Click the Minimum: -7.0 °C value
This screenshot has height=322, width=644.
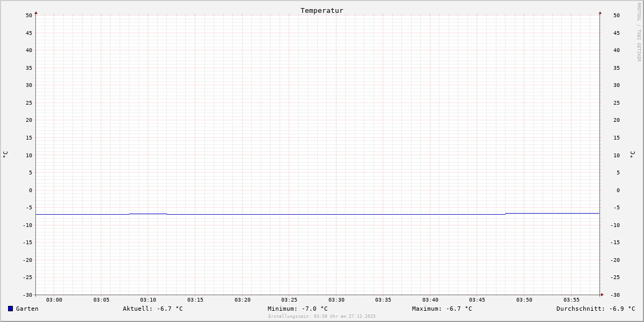pyautogui.click(x=298, y=309)
